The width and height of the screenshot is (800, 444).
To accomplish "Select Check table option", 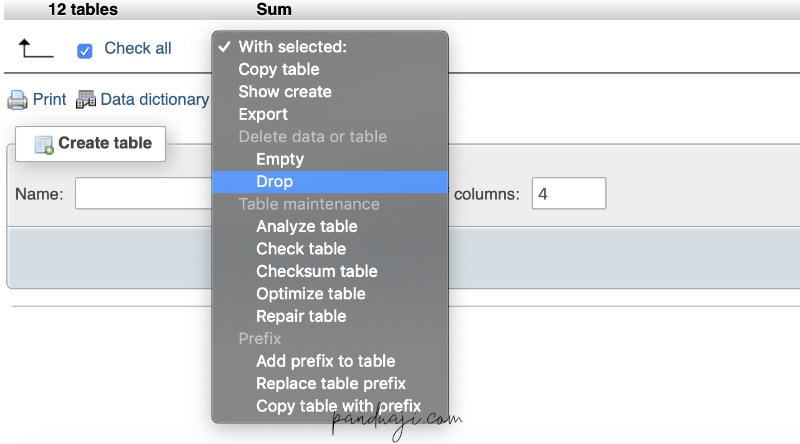I will (301, 249).
